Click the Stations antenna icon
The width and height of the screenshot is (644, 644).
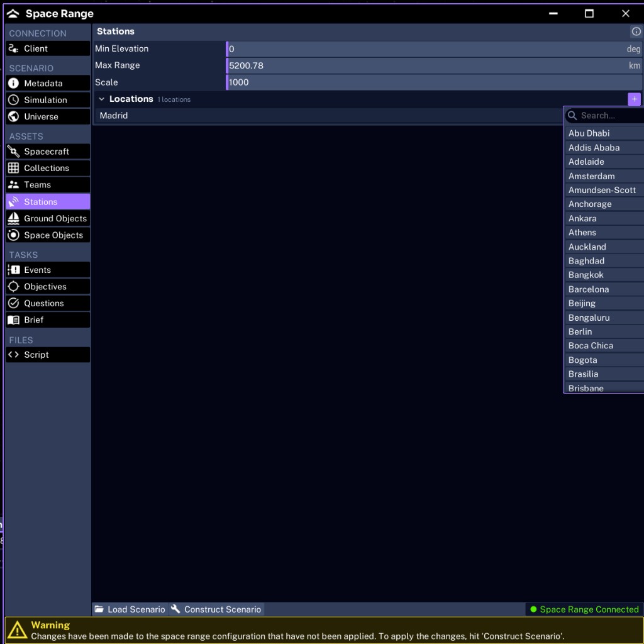click(14, 202)
